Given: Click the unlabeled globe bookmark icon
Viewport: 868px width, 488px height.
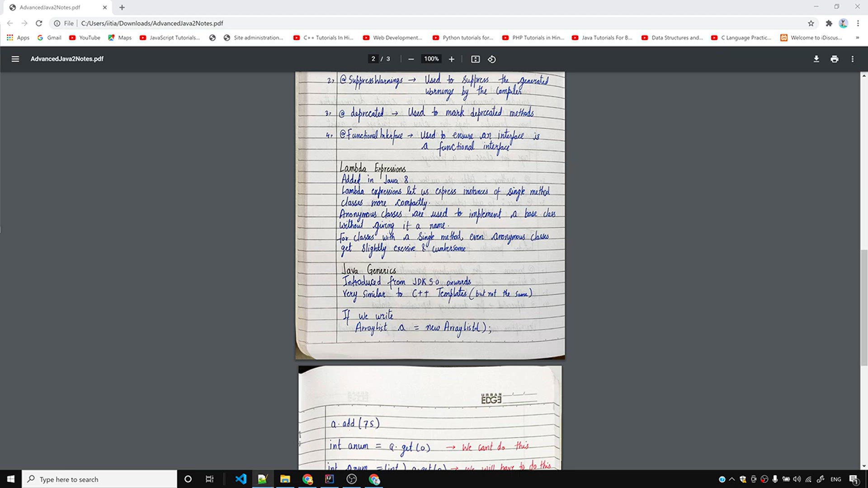Looking at the screenshot, I should [212, 38].
